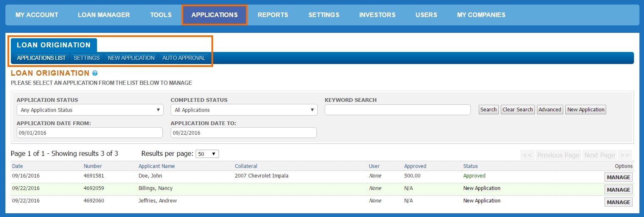This screenshot has width=644, height=217.
Task: Click the 500.00 approved amount
Action: pyautogui.click(x=413, y=176)
